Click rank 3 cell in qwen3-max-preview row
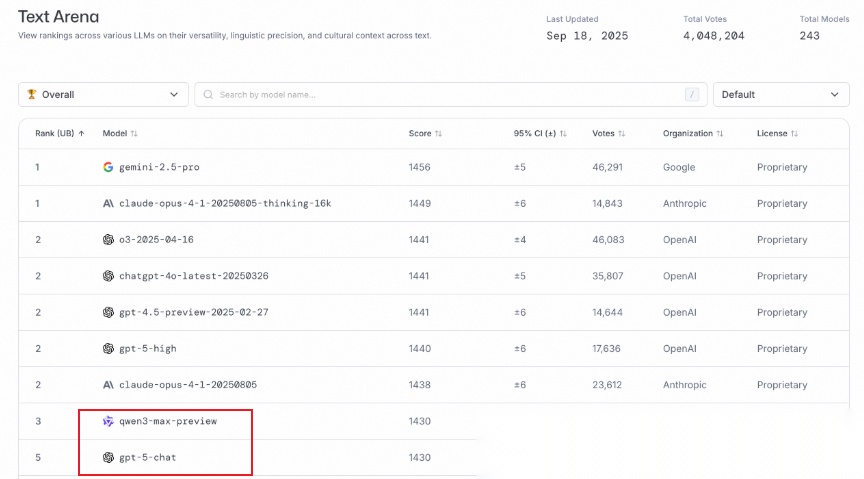The image size is (864, 479). point(38,421)
